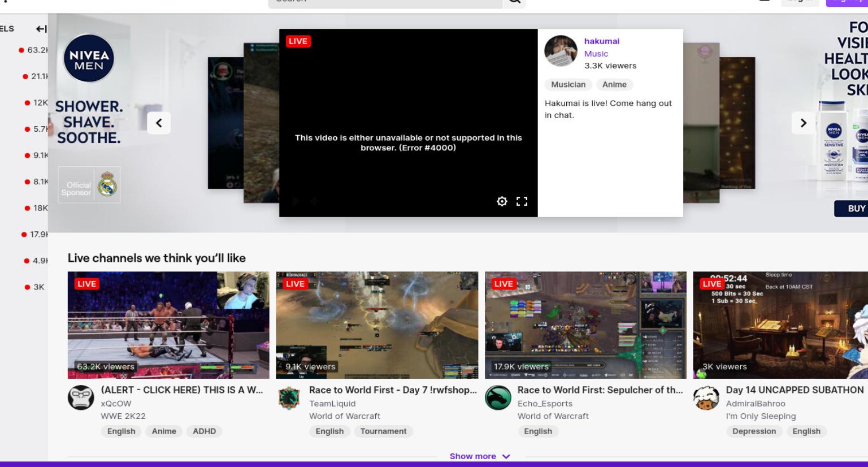Open the hakumai channel link
This screenshot has width=868, height=467.
point(602,41)
